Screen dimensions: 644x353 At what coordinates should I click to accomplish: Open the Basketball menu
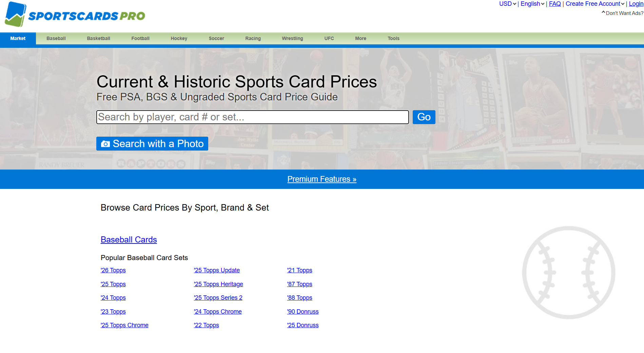98,38
